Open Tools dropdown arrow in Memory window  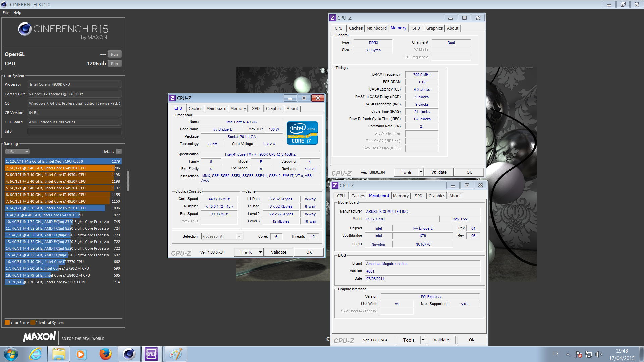click(421, 172)
